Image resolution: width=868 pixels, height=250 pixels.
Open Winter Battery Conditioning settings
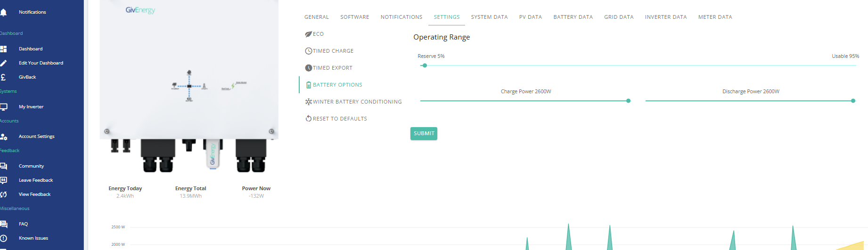[x=353, y=102]
